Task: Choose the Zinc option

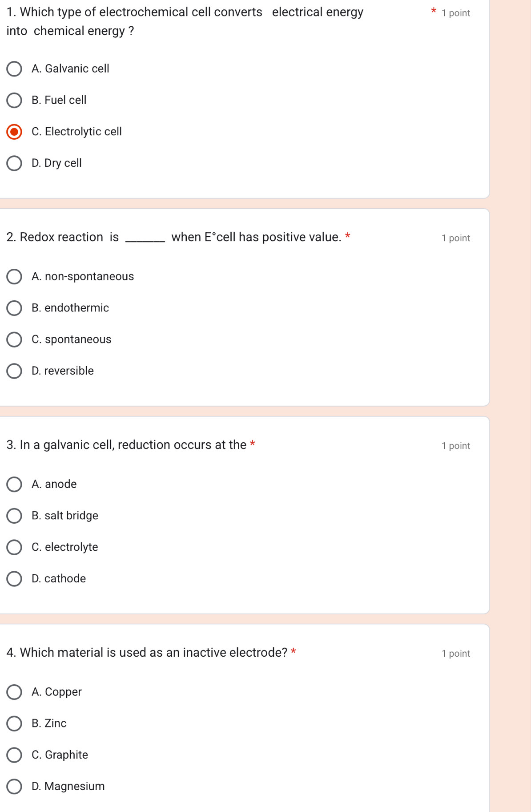Action: [14, 723]
